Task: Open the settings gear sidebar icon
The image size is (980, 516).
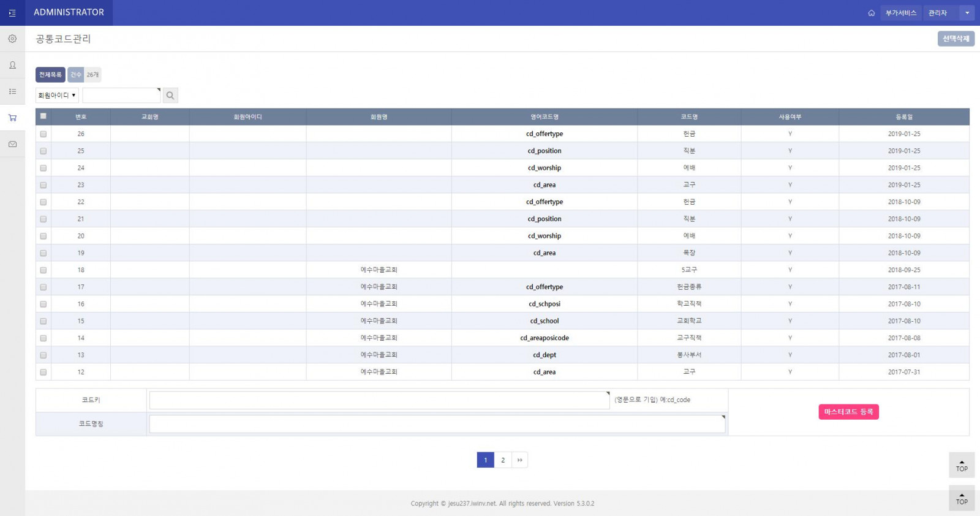Action: point(12,39)
